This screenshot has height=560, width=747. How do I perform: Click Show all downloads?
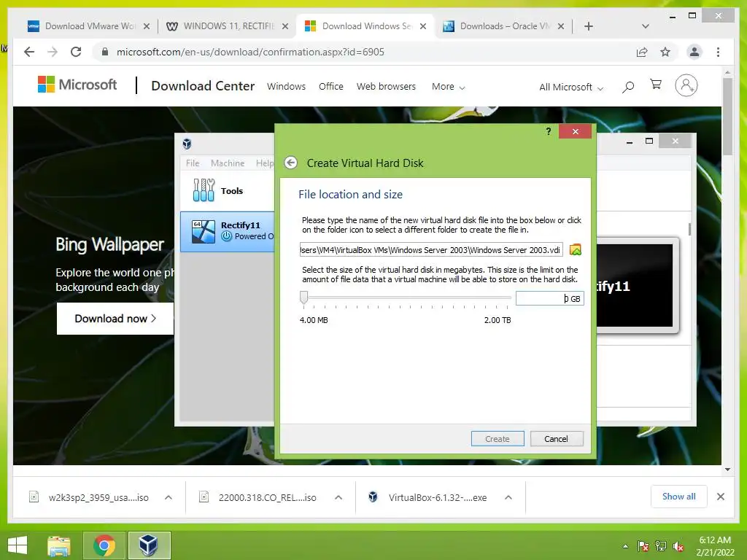(x=679, y=497)
